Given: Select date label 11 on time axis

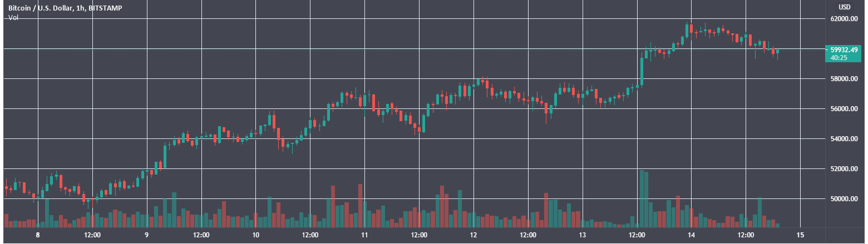Looking at the screenshot, I should pos(363,235).
